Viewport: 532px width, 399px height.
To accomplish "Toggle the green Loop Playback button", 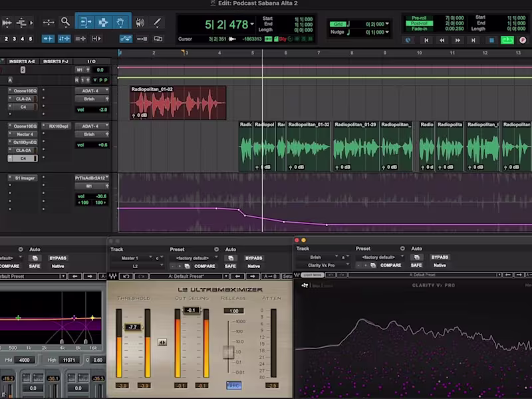I will click(x=507, y=40).
